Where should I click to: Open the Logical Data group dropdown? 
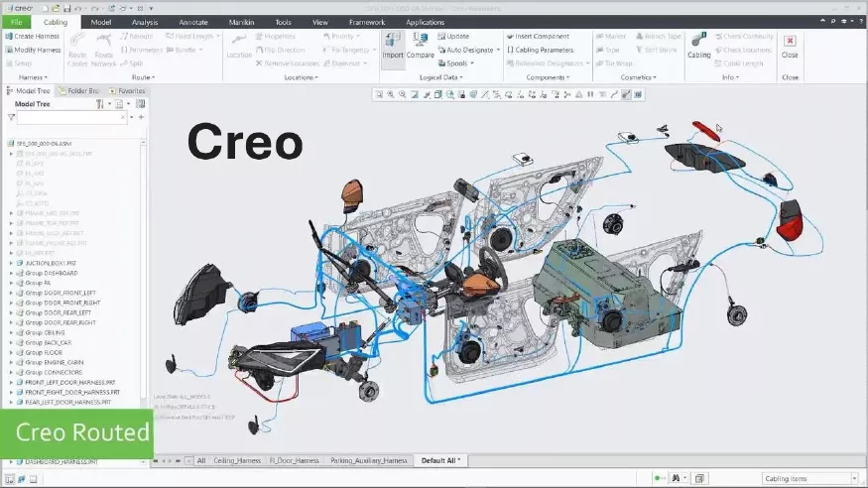pyautogui.click(x=440, y=77)
